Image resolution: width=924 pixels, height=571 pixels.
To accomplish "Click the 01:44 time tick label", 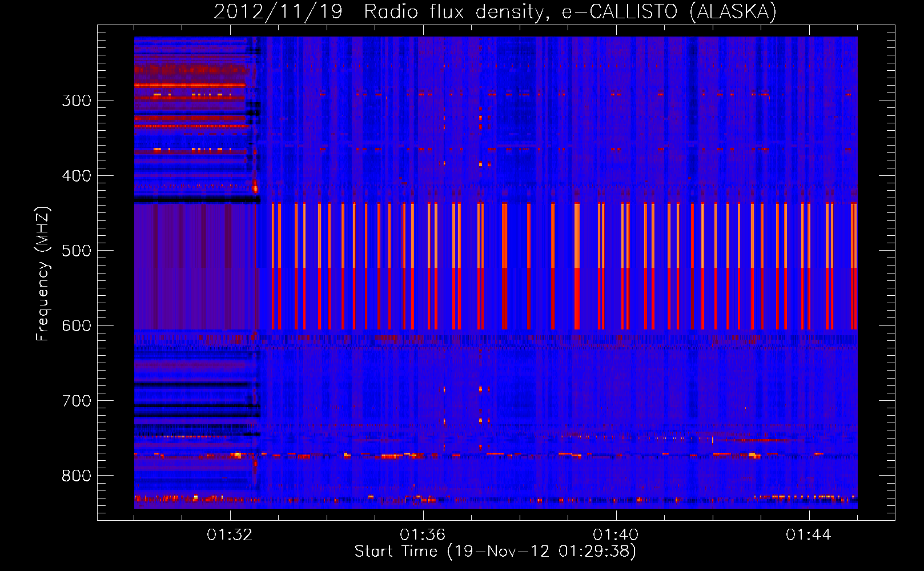I will [809, 535].
